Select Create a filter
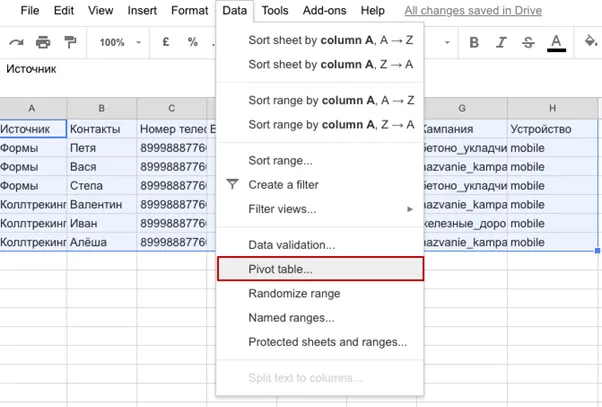This screenshot has width=602, height=407. click(x=320, y=185)
